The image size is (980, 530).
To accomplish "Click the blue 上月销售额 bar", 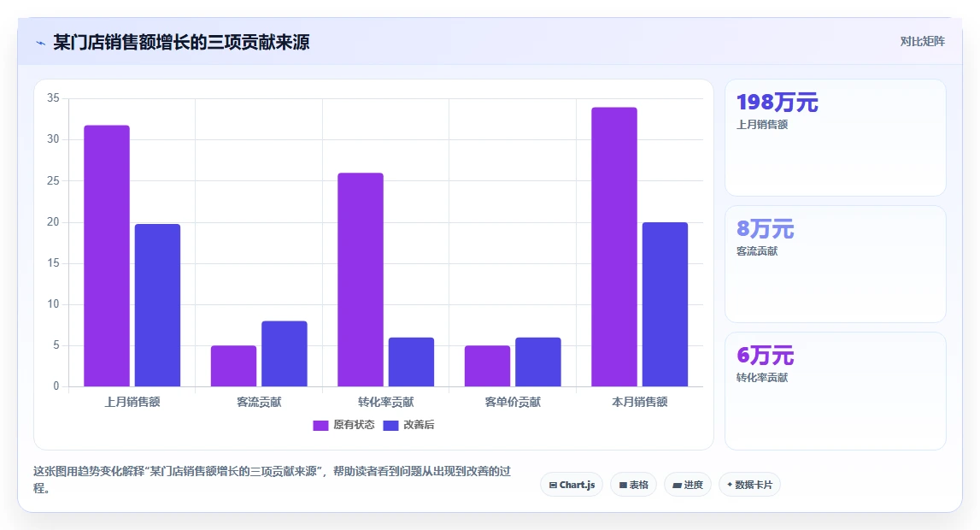I will coord(157,305).
